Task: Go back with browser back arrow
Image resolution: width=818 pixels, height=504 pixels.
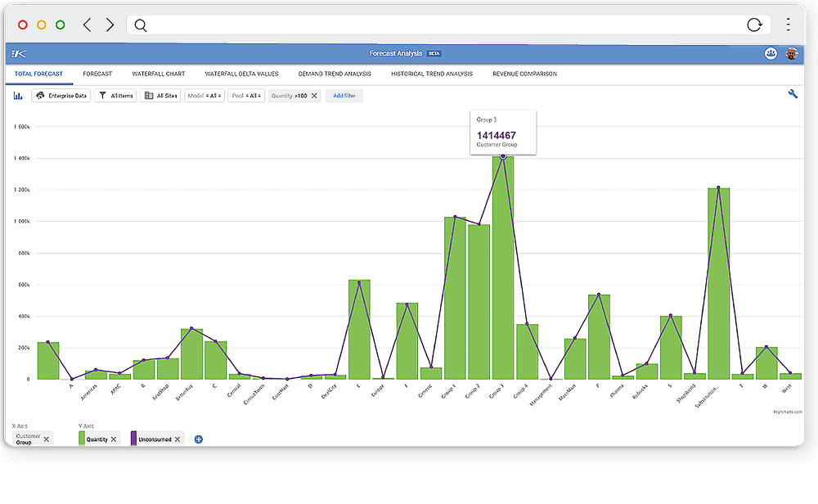Action: pyautogui.click(x=87, y=25)
